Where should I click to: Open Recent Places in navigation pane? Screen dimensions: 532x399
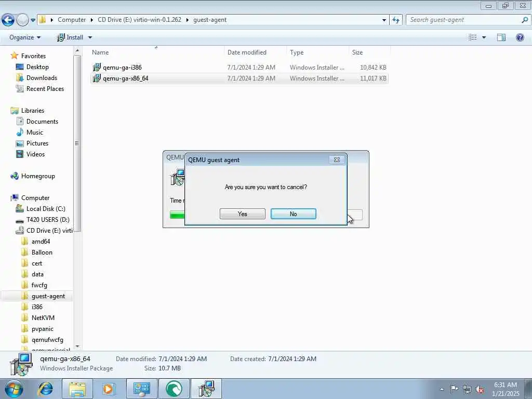[45, 88]
